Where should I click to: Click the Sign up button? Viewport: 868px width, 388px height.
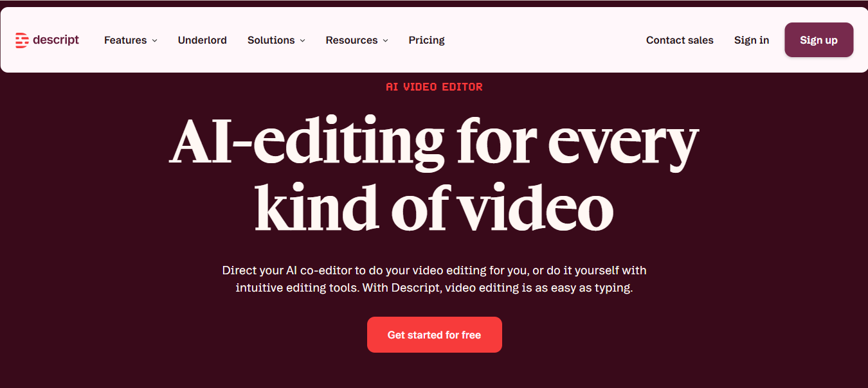click(x=819, y=40)
